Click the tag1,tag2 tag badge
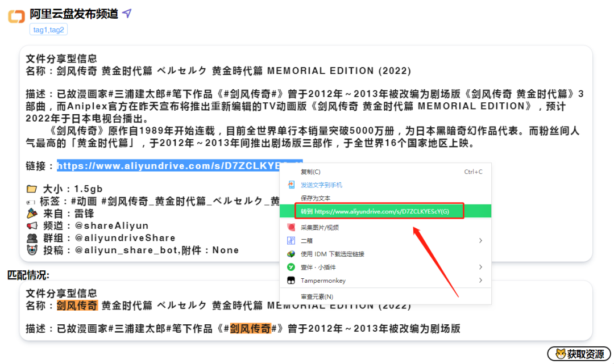 point(48,30)
